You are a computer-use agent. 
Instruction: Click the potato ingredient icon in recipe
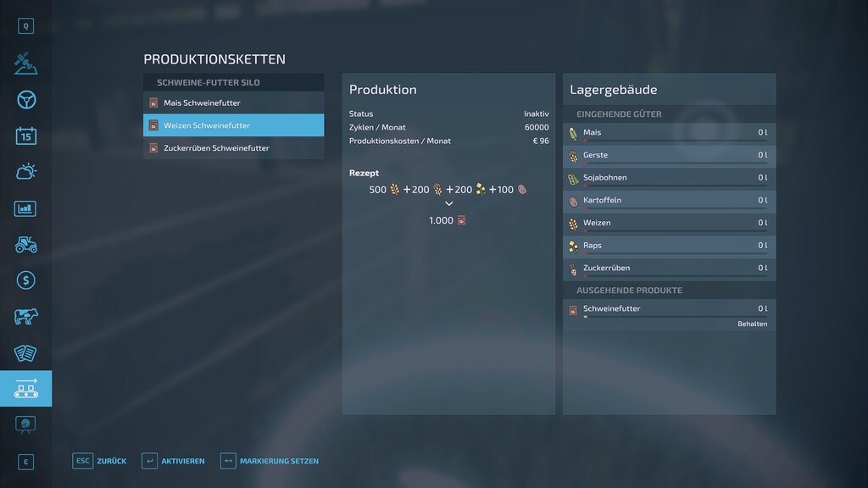pyautogui.click(x=522, y=190)
